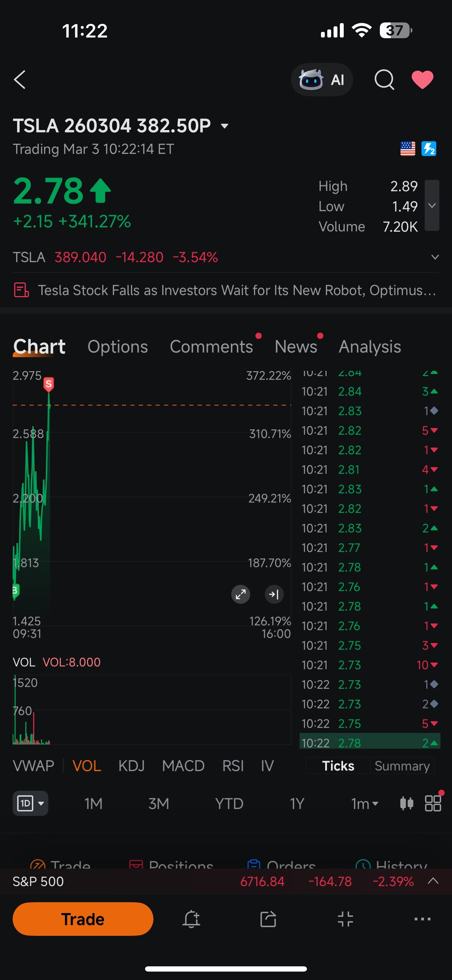This screenshot has width=452, height=980.
Task: Tap the collapse corners icon in bottom bar
Action: pos(345,919)
